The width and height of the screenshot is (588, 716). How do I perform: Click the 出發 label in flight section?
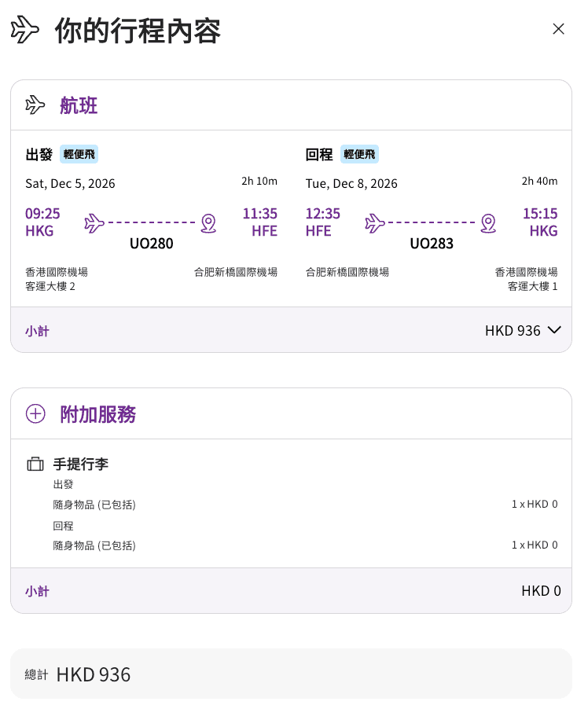(39, 155)
